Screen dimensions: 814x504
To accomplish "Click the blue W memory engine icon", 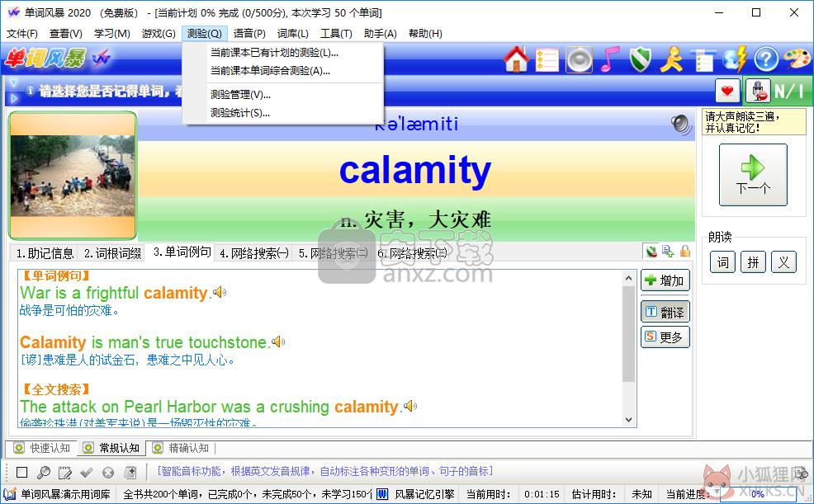I will point(382,494).
